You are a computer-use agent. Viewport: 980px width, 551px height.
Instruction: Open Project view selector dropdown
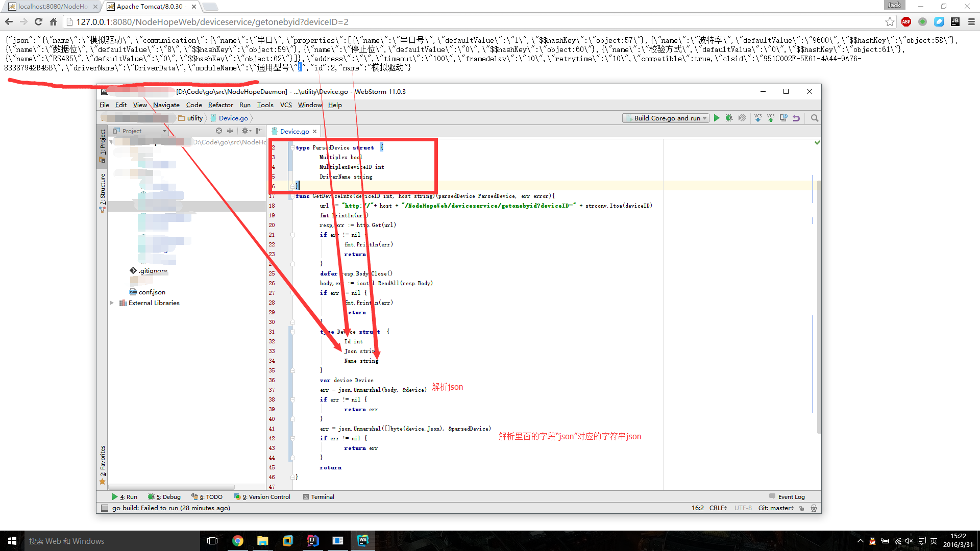tap(164, 131)
